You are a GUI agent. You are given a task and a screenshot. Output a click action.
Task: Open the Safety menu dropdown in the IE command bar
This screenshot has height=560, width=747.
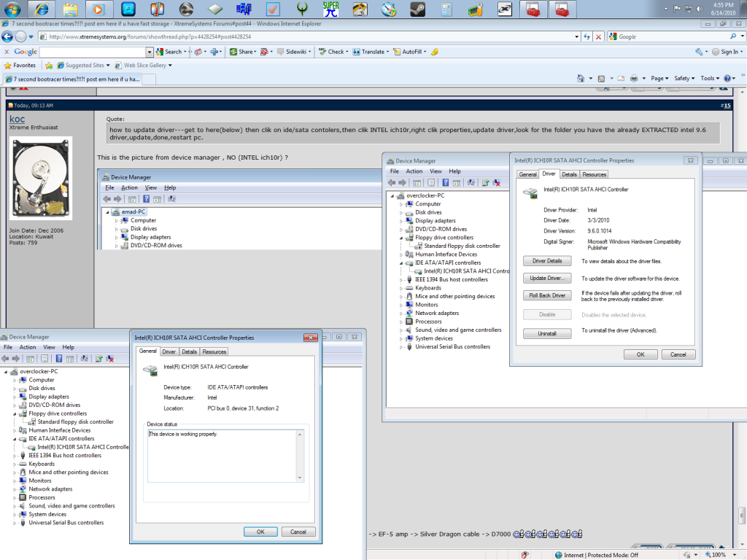(684, 79)
